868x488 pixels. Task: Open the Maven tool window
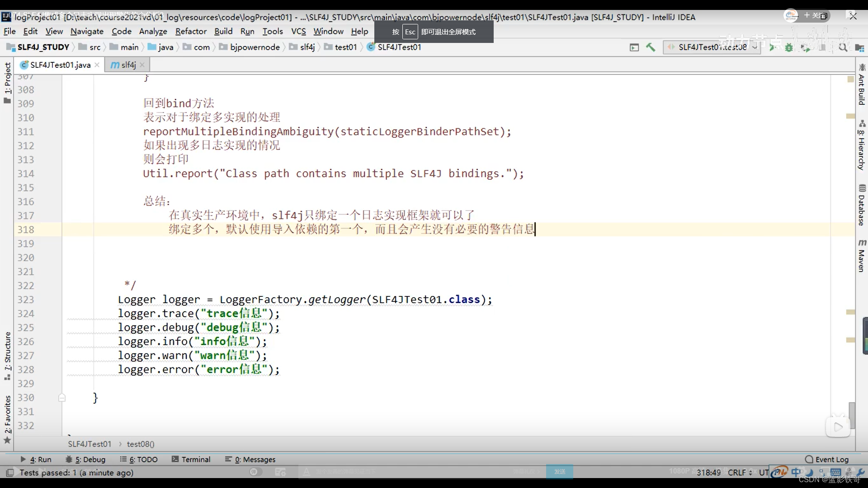(862, 256)
